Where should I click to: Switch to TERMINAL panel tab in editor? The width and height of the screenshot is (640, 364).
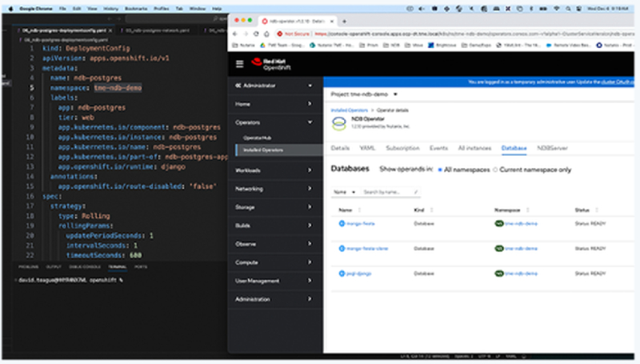[x=117, y=267]
